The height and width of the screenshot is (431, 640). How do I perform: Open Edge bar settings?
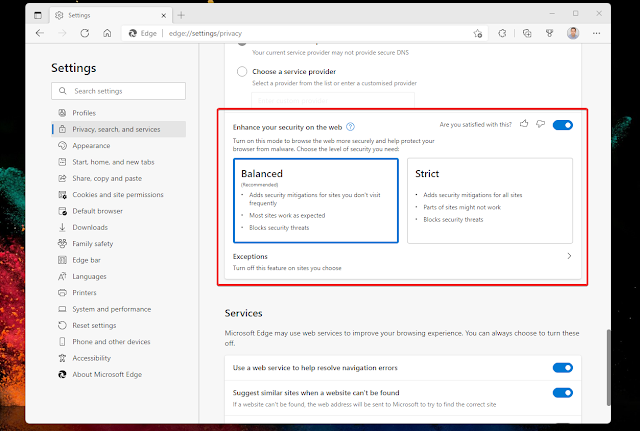[x=119, y=260]
